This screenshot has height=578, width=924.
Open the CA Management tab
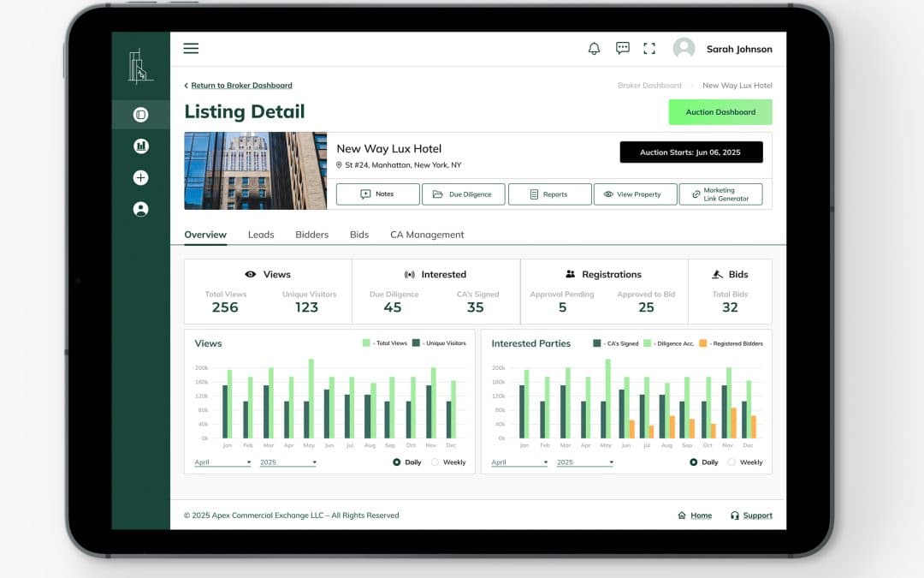pyautogui.click(x=427, y=235)
